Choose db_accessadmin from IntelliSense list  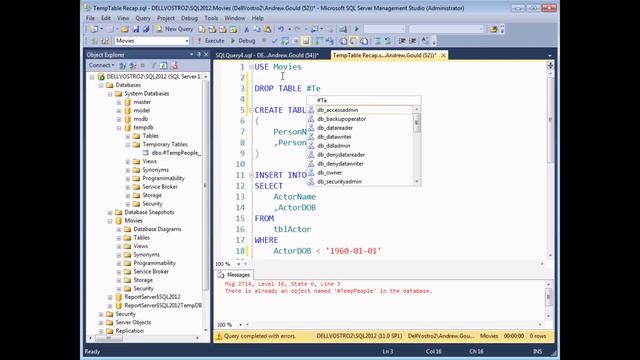[338, 110]
